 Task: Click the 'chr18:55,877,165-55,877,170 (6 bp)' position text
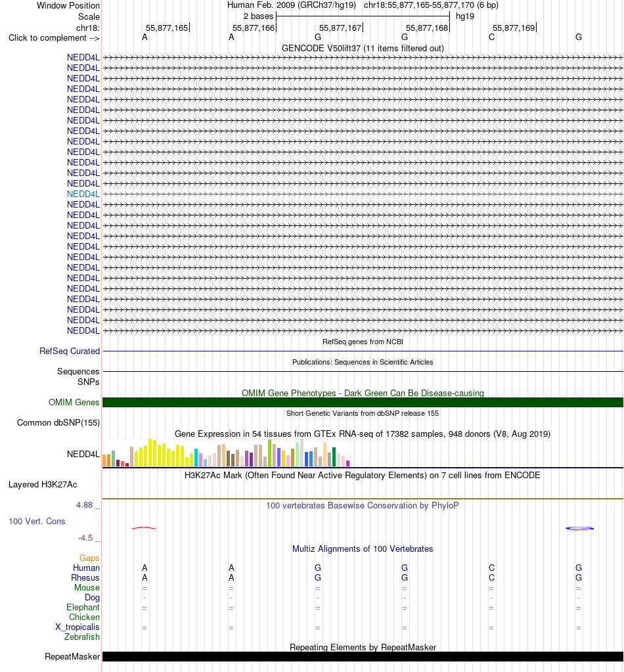431,5
